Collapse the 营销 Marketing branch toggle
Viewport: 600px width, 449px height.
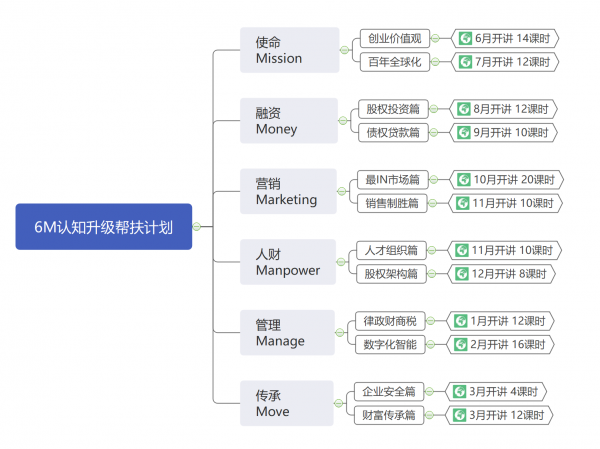(x=343, y=192)
